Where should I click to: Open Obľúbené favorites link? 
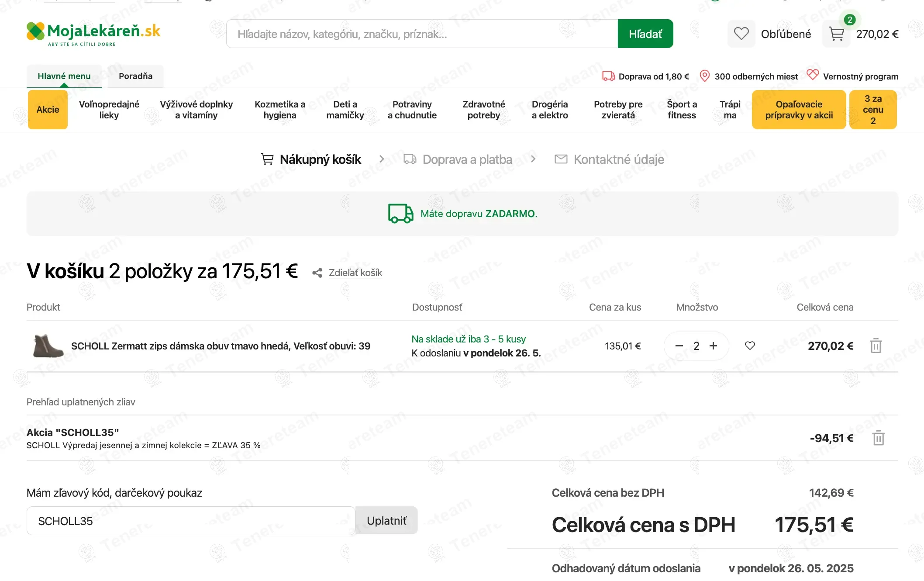pos(786,34)
